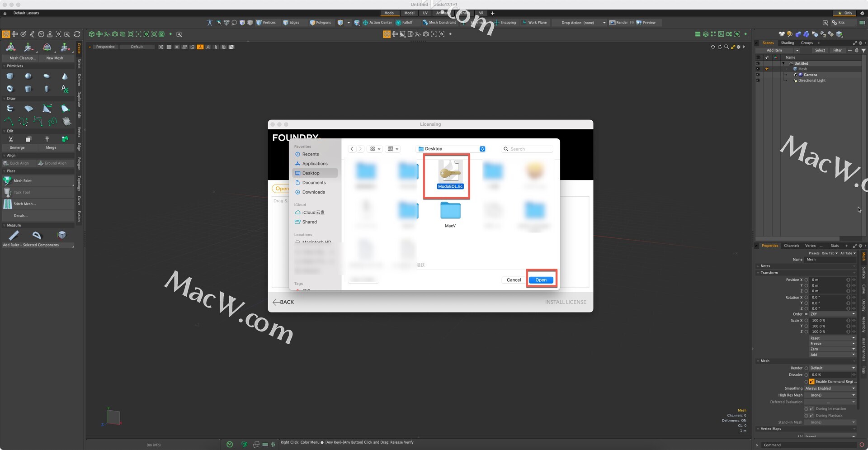This screenshot has height=450, width=868.
Task: Click BACK in Licensing window
Action: pyautogui.click(x=283, y=302)
